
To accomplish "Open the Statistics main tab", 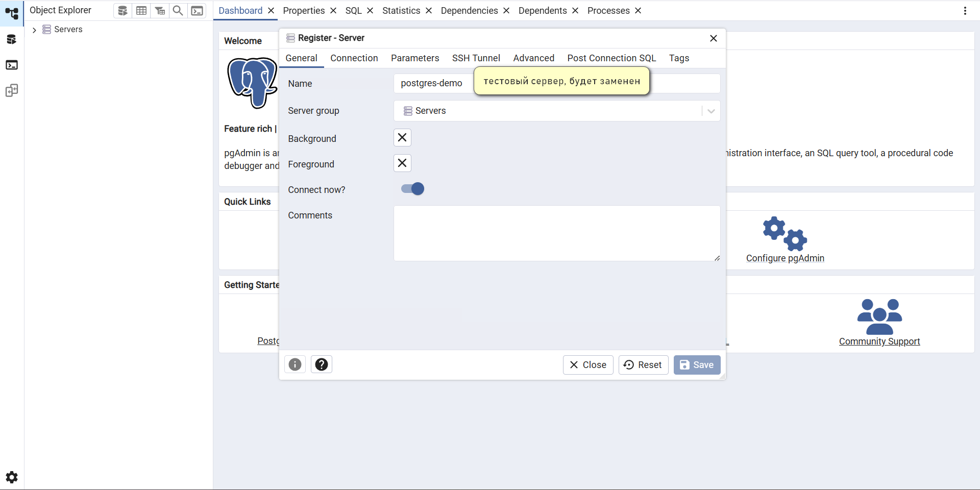I will pyautogui.click(x=401, y=11).
